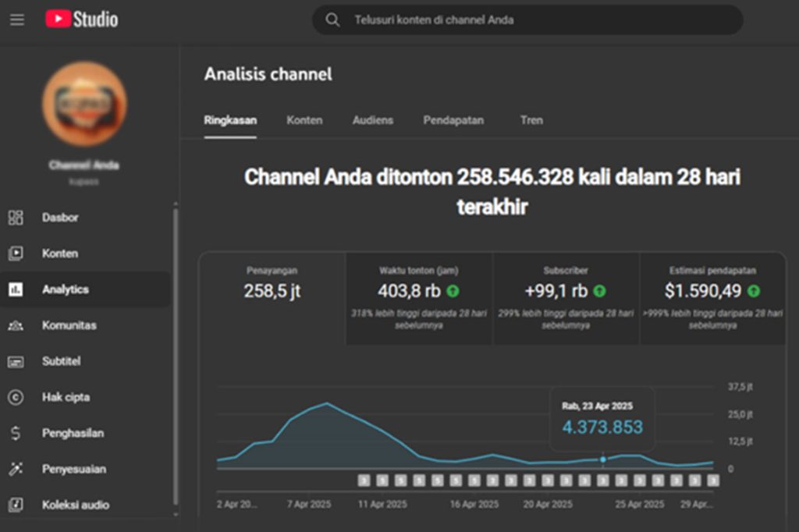Click the Dasbor grid icon
Viewport: 799px width, 532px height.
(16, 218)
